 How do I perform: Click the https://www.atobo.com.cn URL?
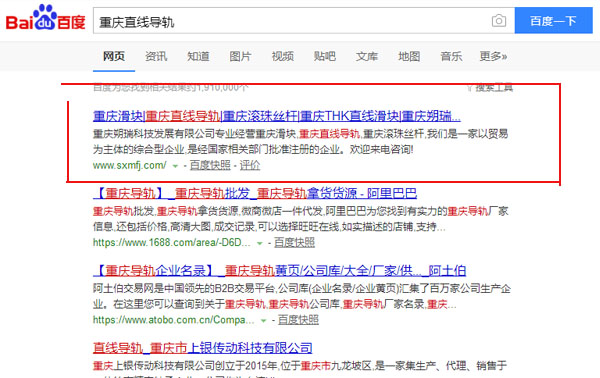[x=174, y=320]
